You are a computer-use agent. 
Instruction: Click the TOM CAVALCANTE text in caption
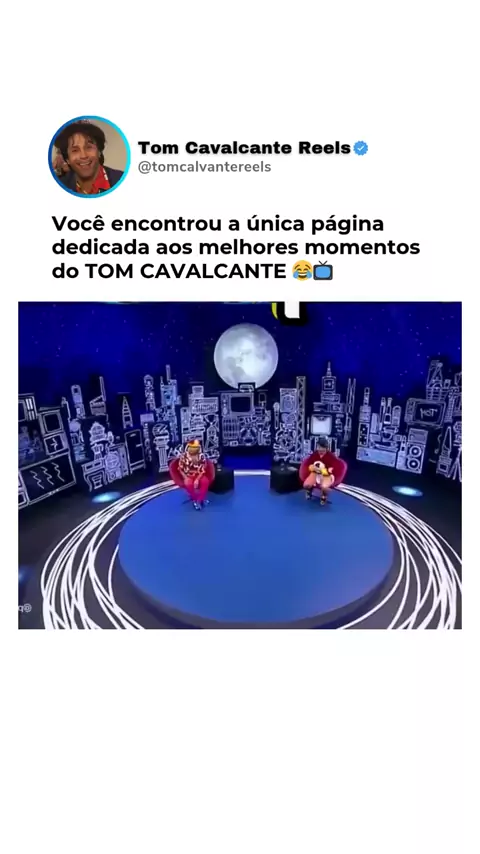click(186, 271)
